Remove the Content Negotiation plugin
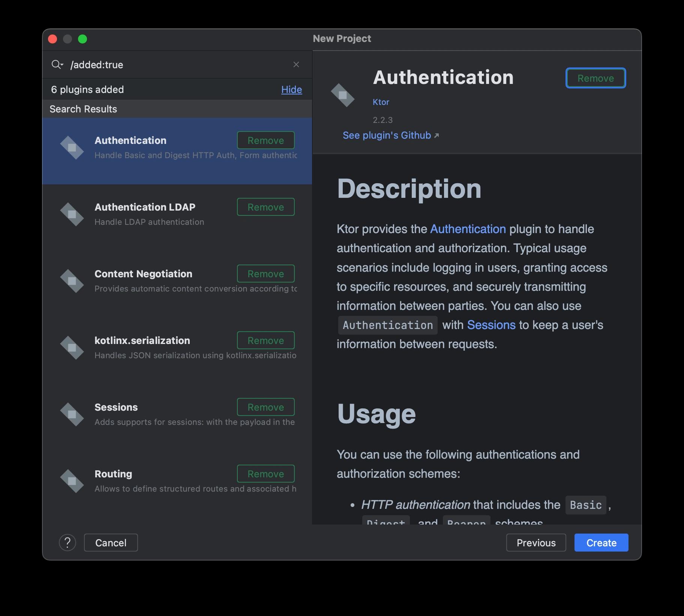This screenshot has width=684, height=616. (x=265, y=274)
